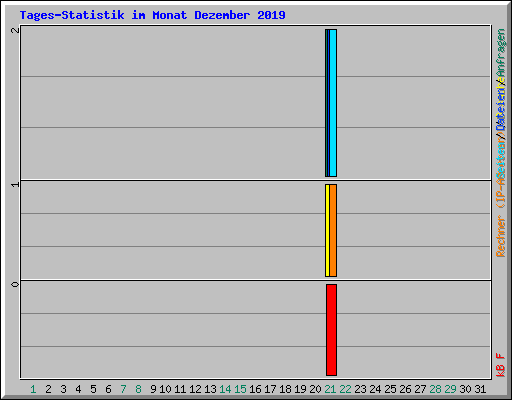Screen dimensions: 512x400
Task: Click green day '15' on the x-axis
Action: pos(240,389)
